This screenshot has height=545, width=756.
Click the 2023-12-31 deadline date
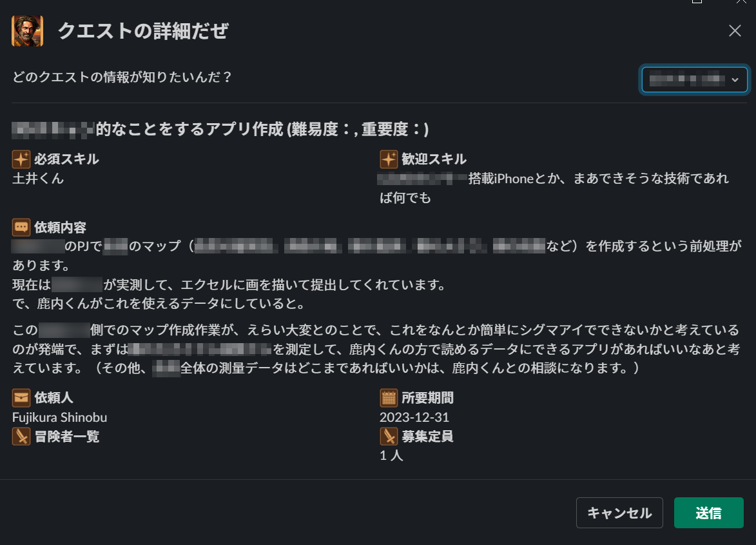414,417
